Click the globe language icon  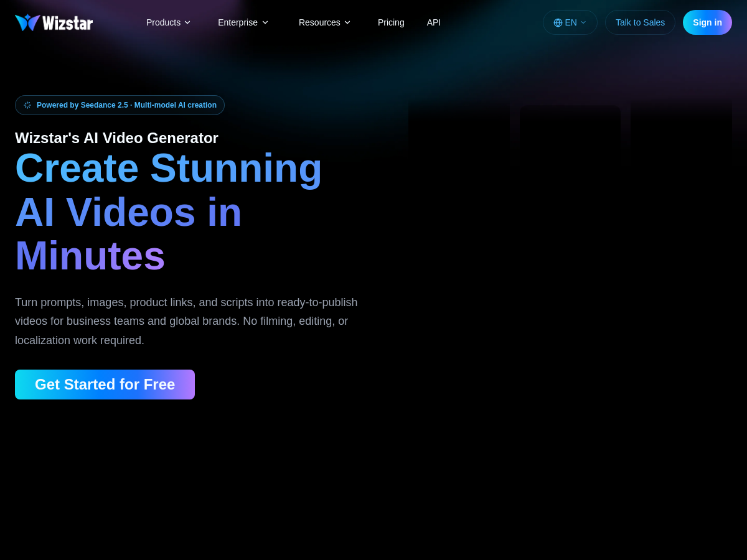558,22
